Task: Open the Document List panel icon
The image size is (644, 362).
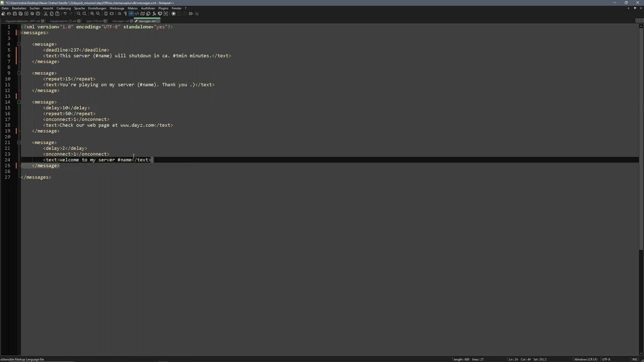Action: [148, 14]
